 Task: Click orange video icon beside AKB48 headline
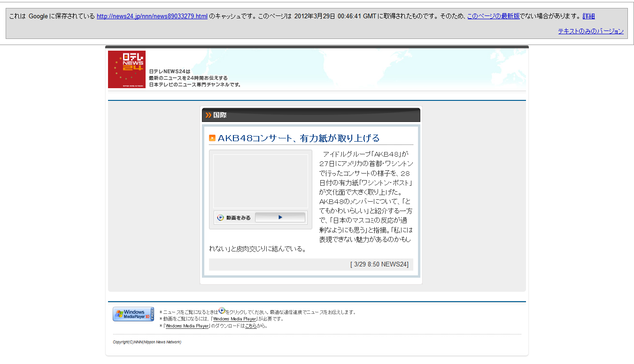[x=212, y=138]
